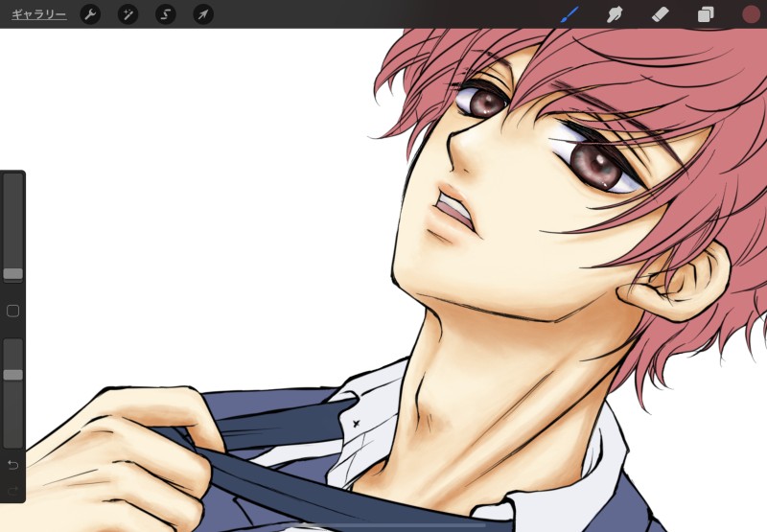
Task: Activate the Selection S-shaped tool
Action: pos(165,14)
